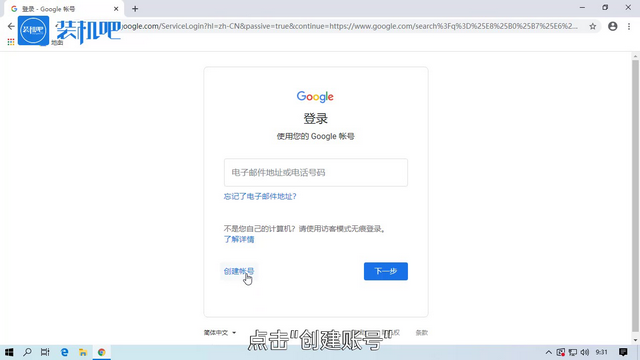The image size is (640, 360).
Task: Click the 创建帐号 link
Action: click(239, 271)
